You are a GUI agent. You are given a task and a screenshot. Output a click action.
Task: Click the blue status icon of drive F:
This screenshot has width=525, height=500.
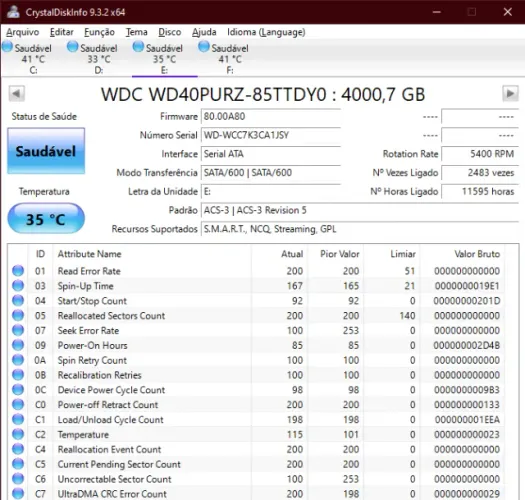click(204, 47)
